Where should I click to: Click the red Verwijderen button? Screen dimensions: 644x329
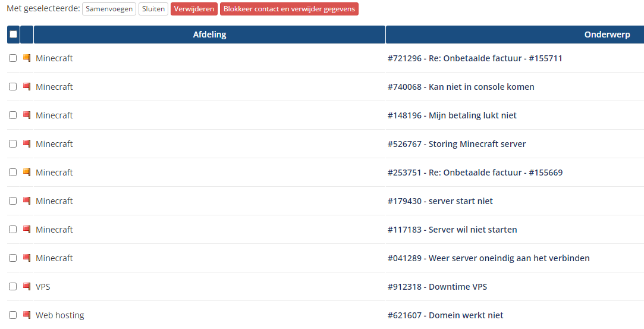pyautogui.click(x=194, y=9)
